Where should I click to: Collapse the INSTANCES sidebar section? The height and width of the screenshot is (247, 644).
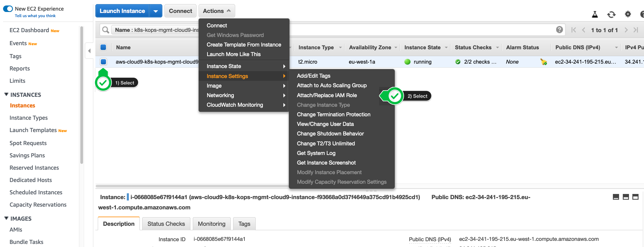click(6, 94)
